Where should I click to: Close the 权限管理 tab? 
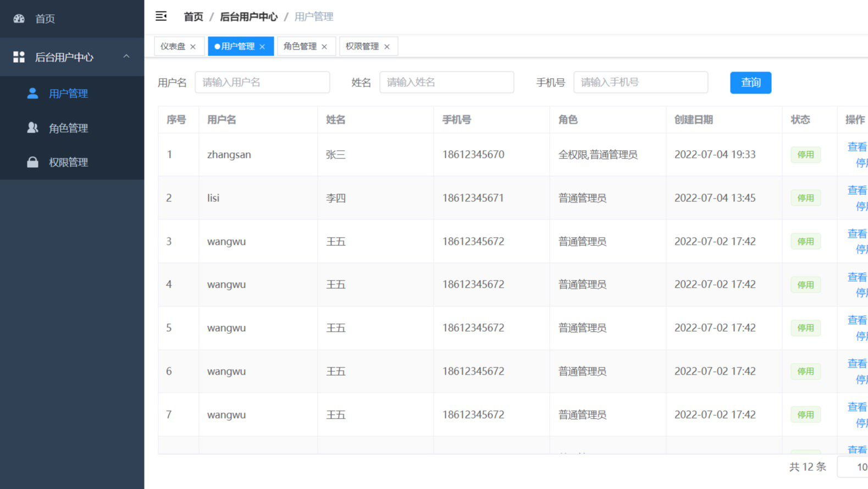387,47
